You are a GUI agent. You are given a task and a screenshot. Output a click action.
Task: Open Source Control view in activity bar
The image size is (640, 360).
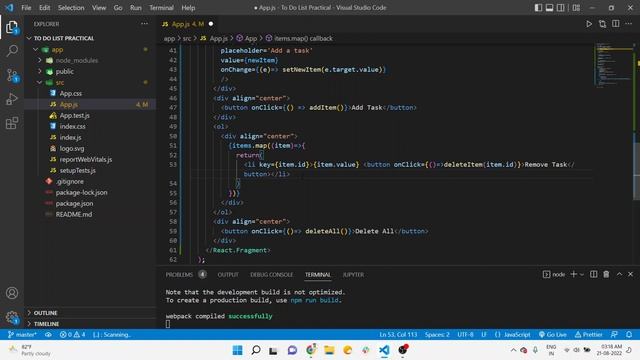pyautogui.click(x=12, y=75)
